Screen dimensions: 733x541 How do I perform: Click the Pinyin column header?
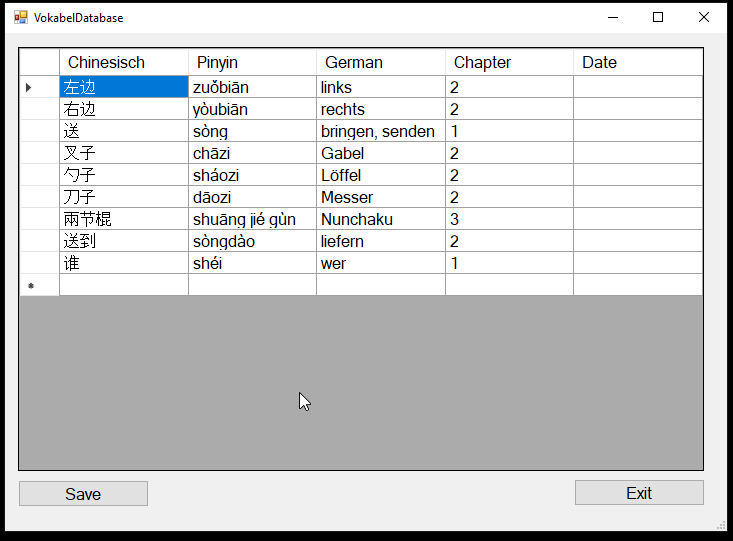tap(252, 62)
